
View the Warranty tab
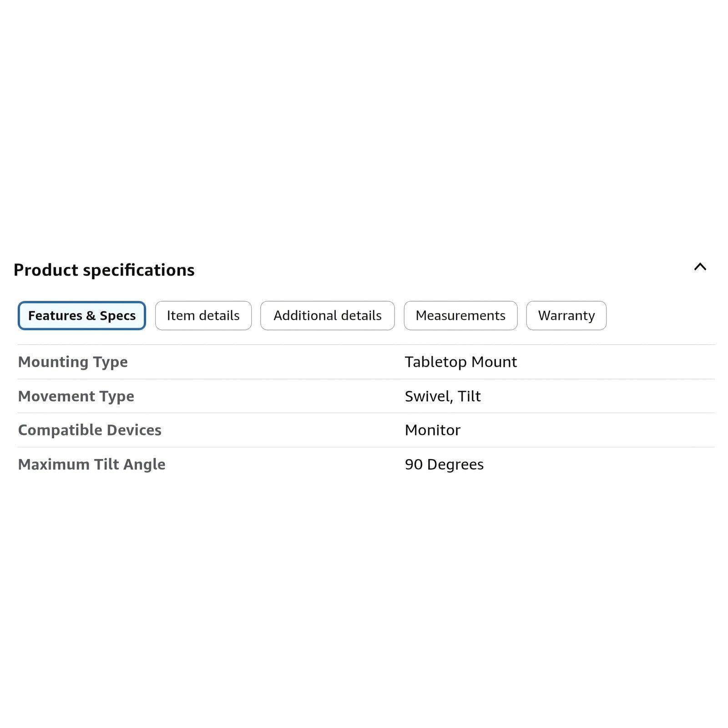coord(566,315)
